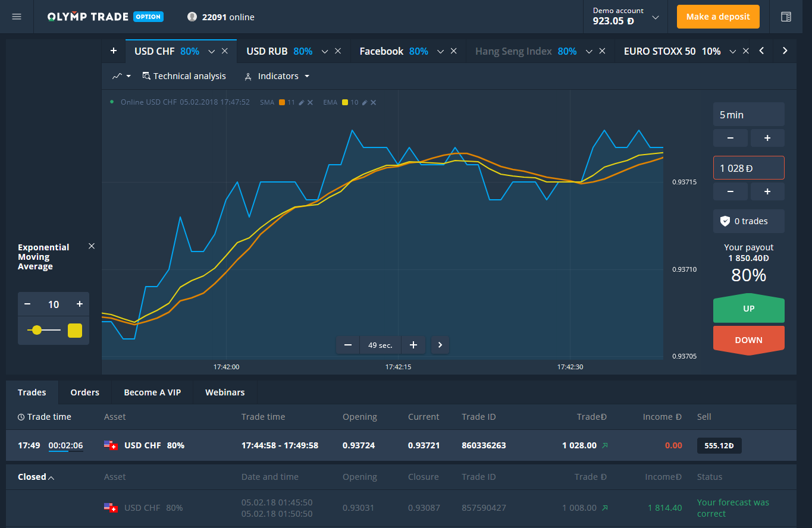Edit the SMA indicator with pencil
The image size is (812, 528).
tap(302, 102)
